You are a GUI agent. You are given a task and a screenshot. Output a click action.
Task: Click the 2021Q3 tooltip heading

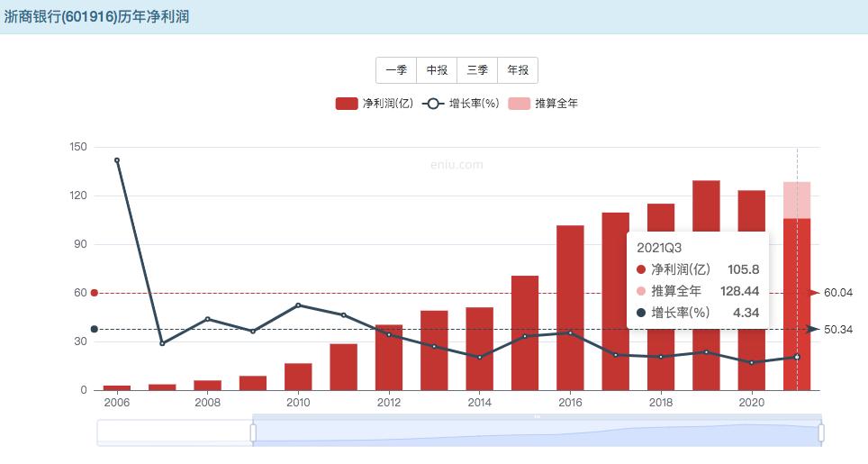(659, 248)
